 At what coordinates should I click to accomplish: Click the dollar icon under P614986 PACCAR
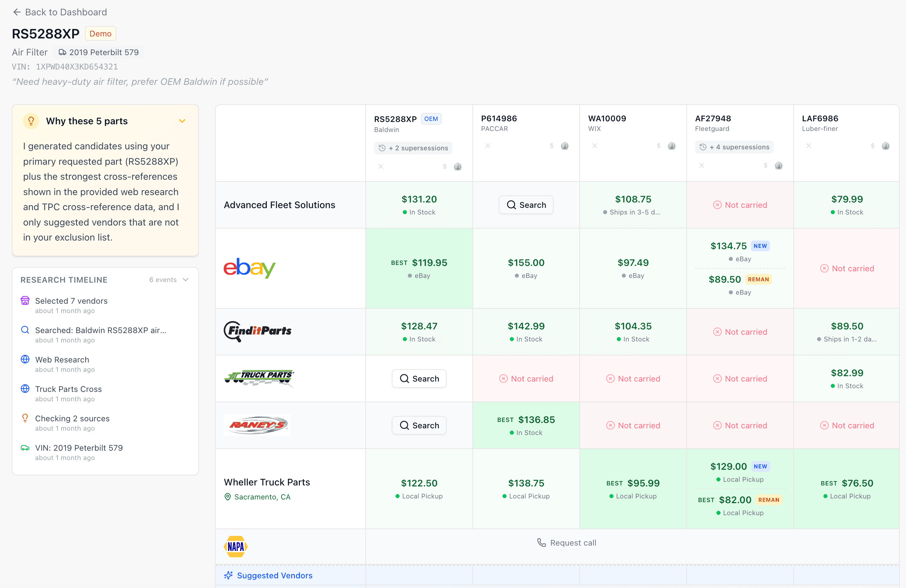tap(552, 146)
